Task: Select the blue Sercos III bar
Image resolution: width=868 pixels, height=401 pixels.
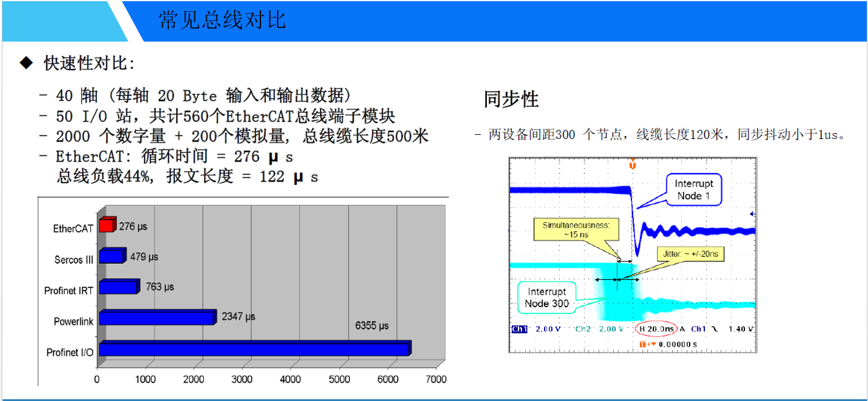Action: [112, 255]
